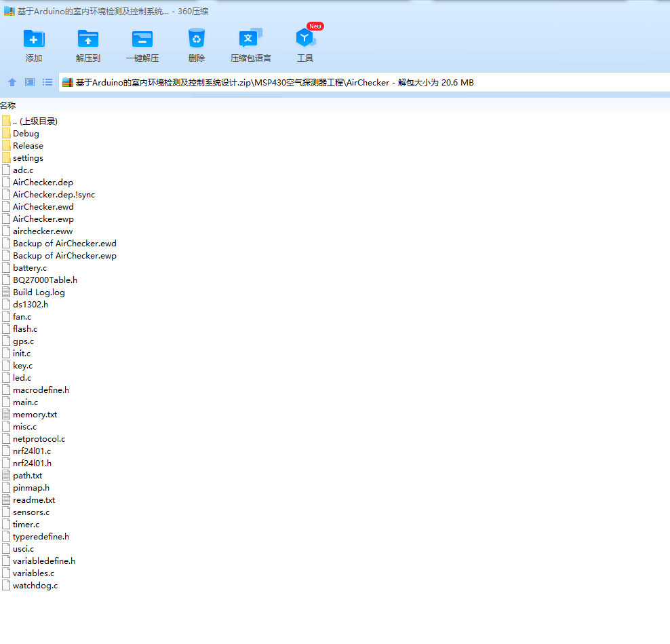
Task: Open the 工具 (Tools) icon with New badge
Action: [305, 37]
